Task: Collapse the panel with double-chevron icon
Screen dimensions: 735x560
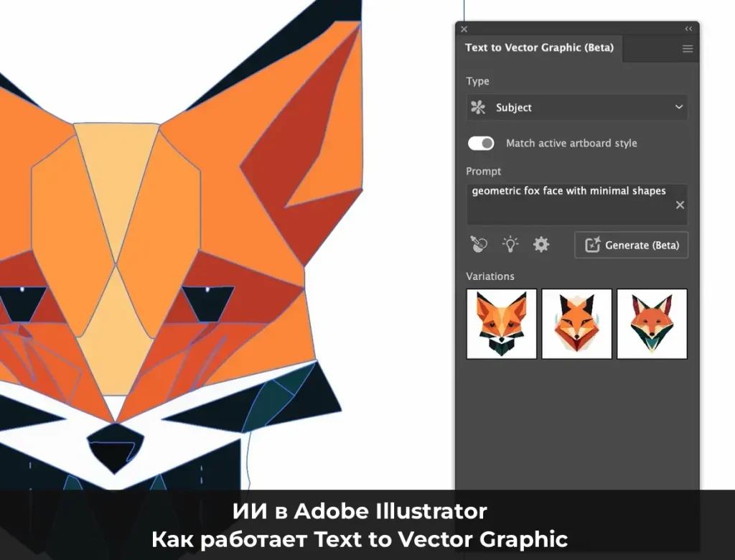Action: click(x=688, y=29)
